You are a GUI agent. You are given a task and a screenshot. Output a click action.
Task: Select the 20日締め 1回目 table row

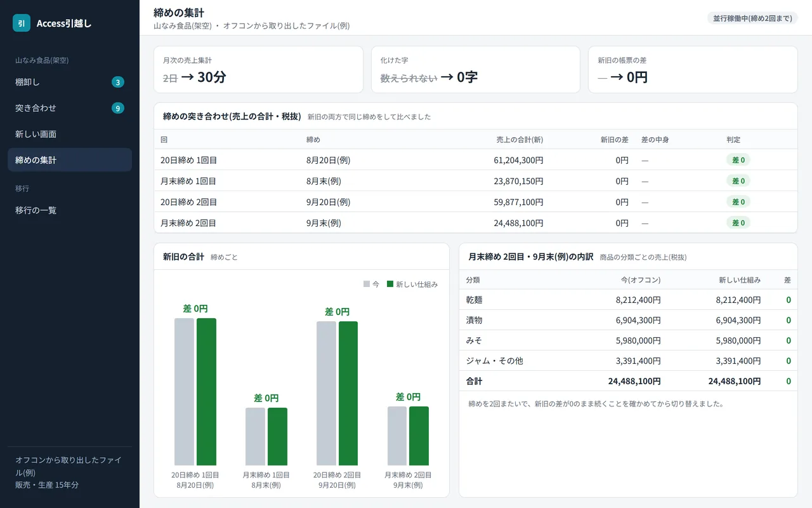point(476,160)
